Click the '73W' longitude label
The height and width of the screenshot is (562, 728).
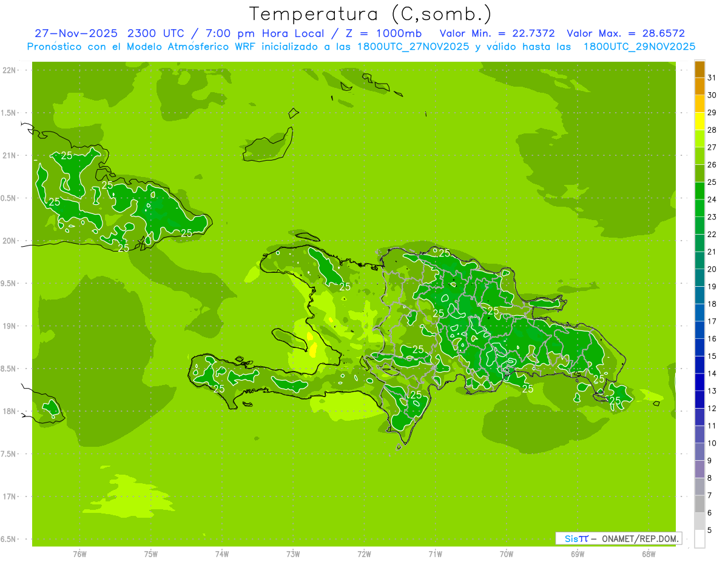click(293, 554)
